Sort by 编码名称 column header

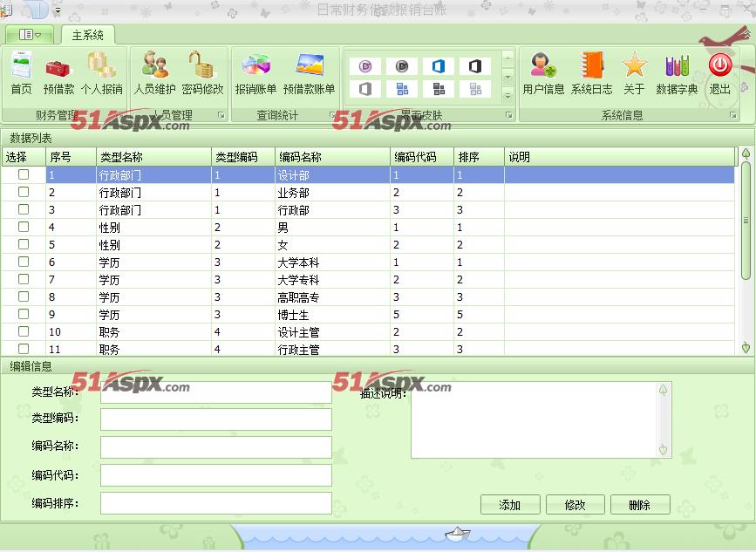pos(332,157)
